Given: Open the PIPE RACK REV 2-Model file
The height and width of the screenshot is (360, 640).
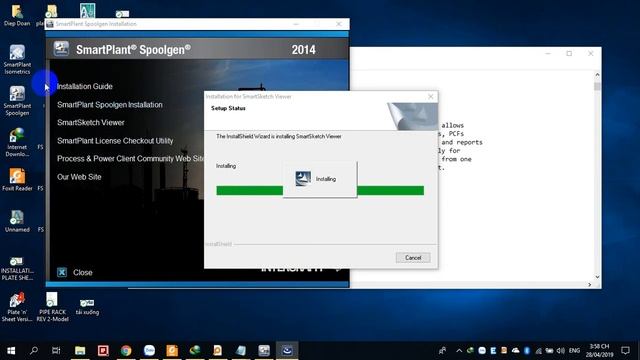Looking at the screenshot, I should click(x=52, y=307).
